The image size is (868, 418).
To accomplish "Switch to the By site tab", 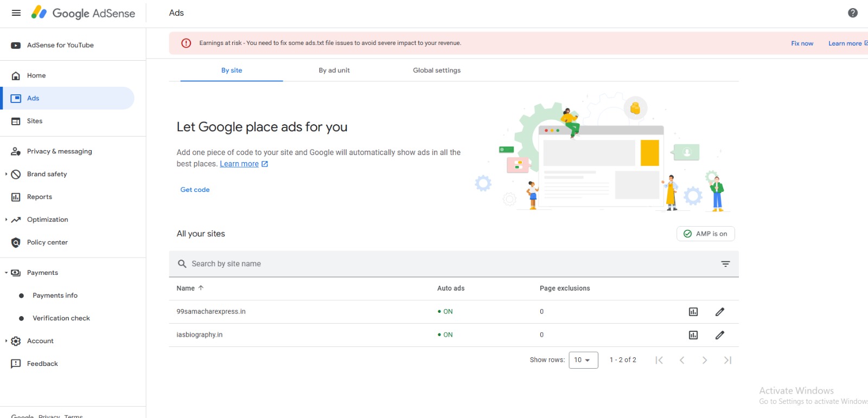I will [232, 70].
